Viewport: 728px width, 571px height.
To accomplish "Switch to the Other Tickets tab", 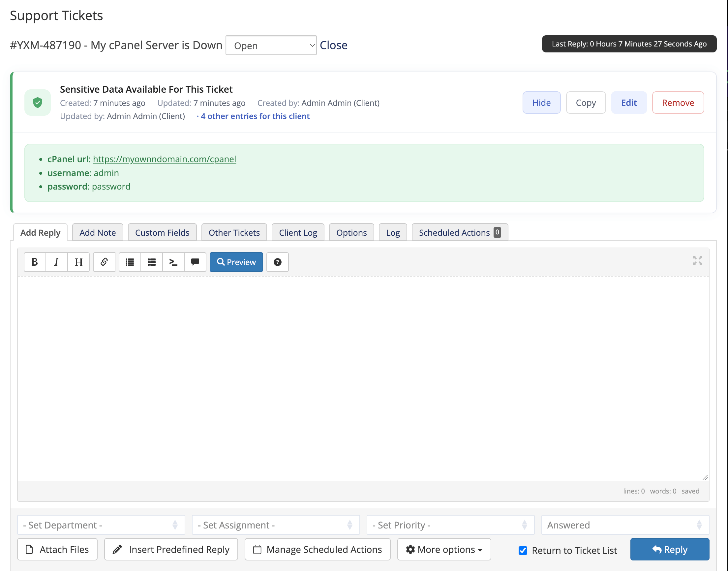I will [x=234, y=232].
